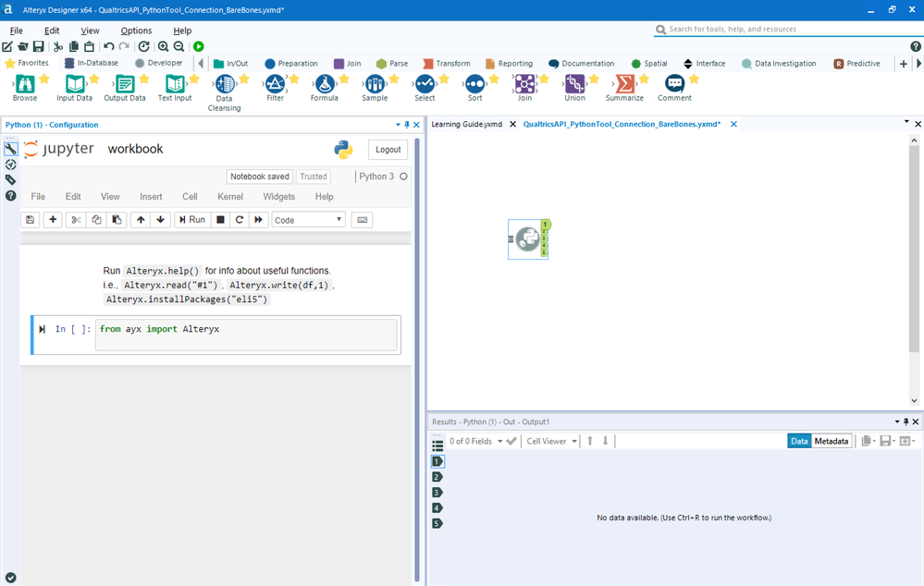Open the Jupyter command palette keyboard icon
Image resolution: width=924 pixels, height=586 pixels.
pos(362,220)
